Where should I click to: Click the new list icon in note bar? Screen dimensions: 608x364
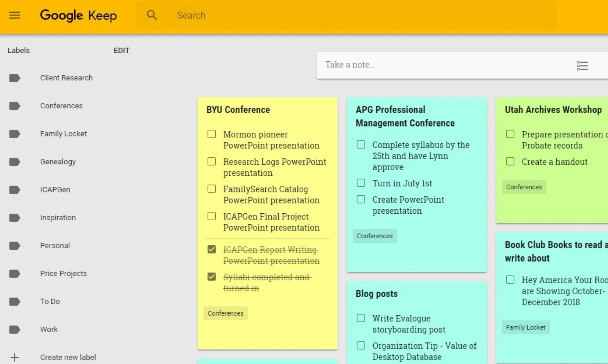pos(582,66)
